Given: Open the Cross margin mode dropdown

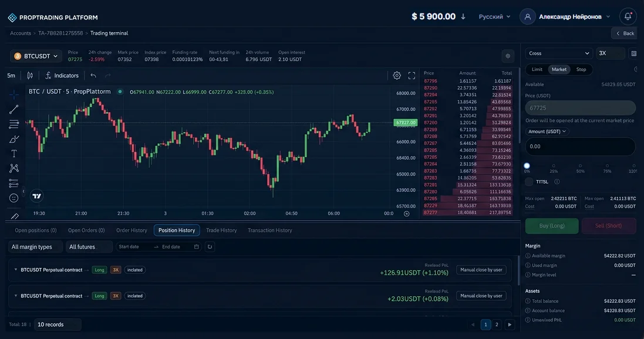Looking at the screenshot, I should [x=559, y=53].
